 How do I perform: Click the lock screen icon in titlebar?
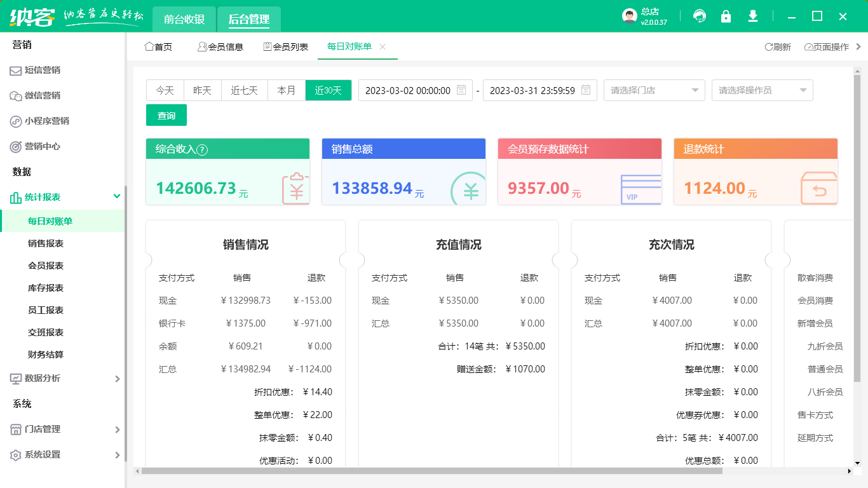[x=726, y=17]
